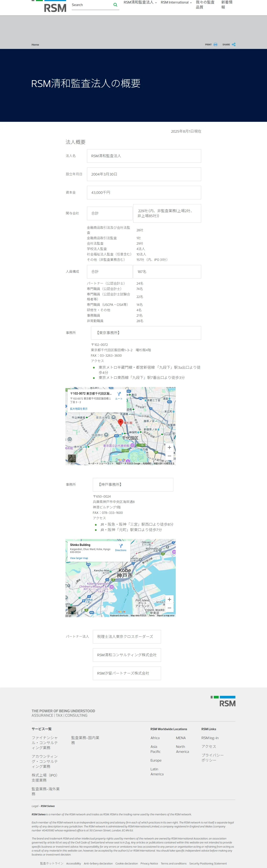Viewport: 267px width, 868px height.
Task: Click Terms link on Kobe map
Action: (x=152, y=615)
